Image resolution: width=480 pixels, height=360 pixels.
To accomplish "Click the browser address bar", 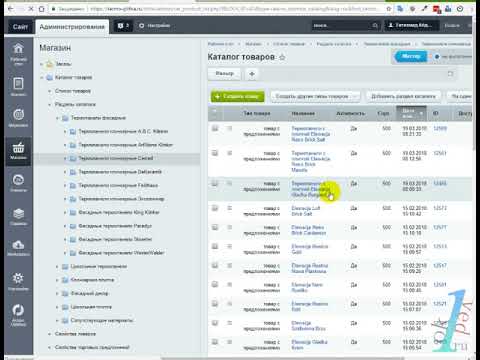I will [217, 9].
